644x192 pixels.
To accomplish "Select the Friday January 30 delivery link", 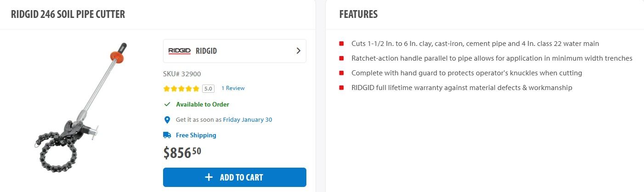I will coord(247,120).
